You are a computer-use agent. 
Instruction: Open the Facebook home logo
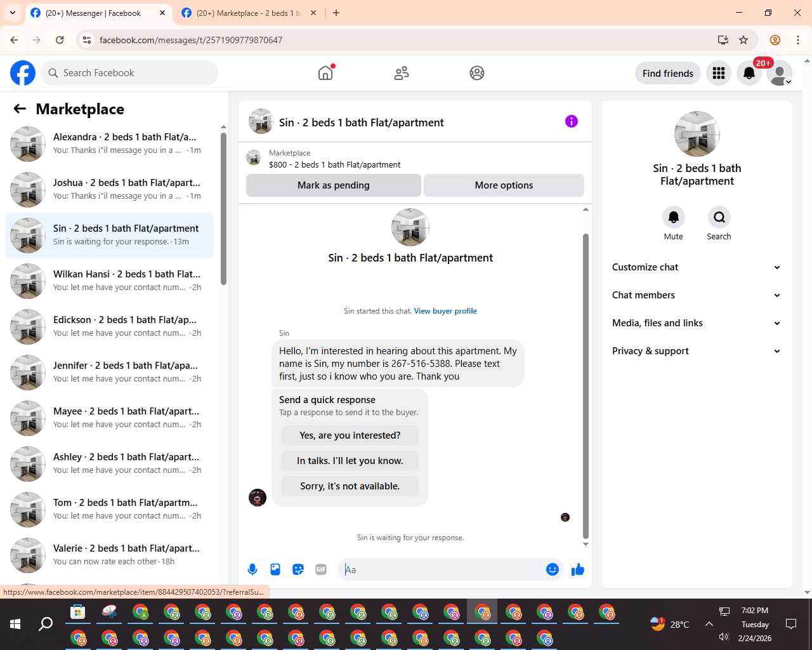[x=23, y=73]
